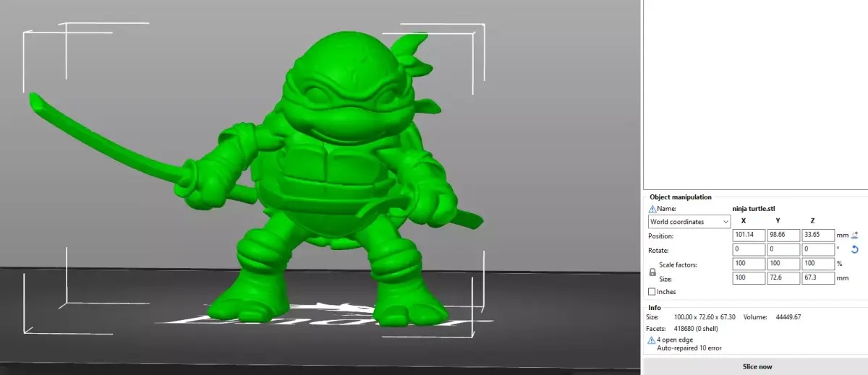Click the drop to bed icon
The height and width of the screenshot is (375, 868).
855,236
